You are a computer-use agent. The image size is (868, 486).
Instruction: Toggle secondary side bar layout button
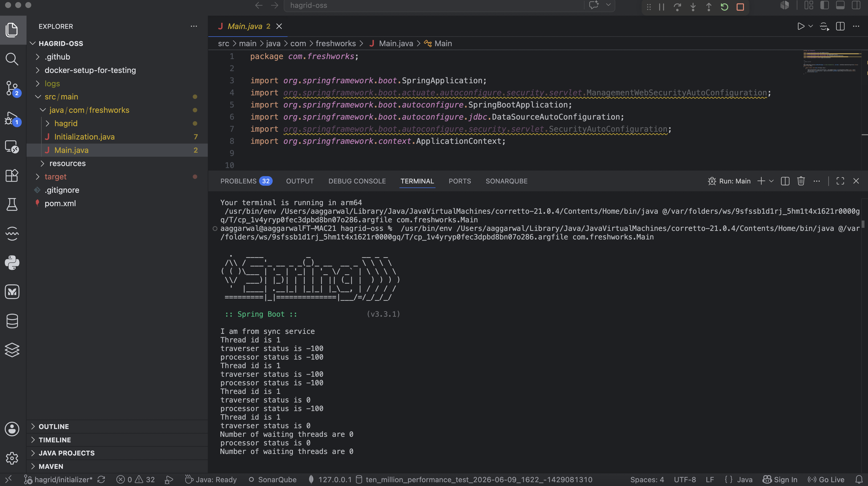856,5
